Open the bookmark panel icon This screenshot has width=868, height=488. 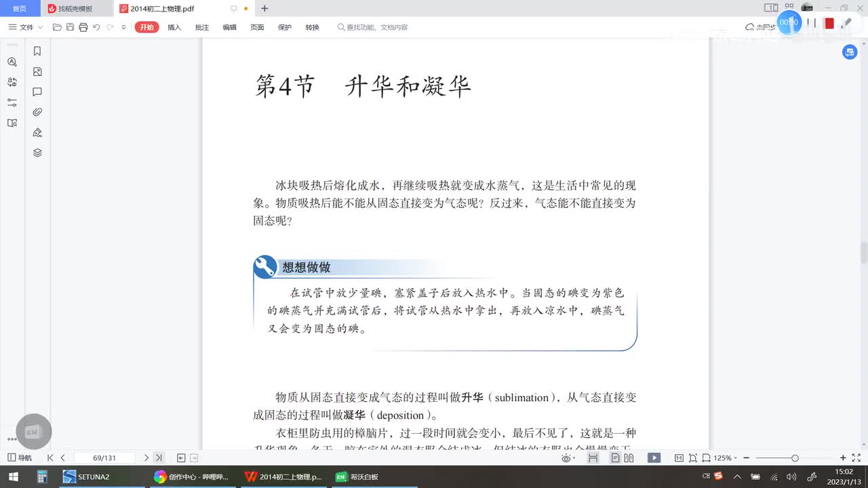(x=37, y=51)
